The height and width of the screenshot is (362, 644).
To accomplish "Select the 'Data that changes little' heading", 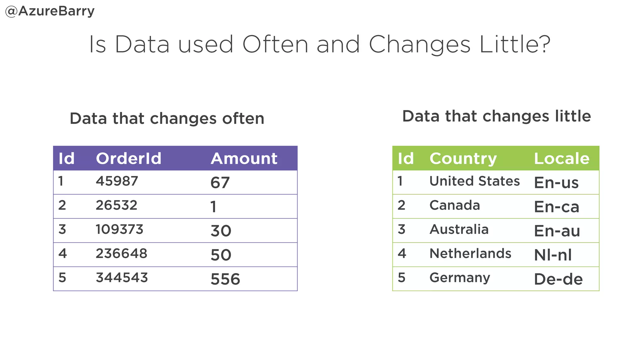I will [x=497, y=116].
